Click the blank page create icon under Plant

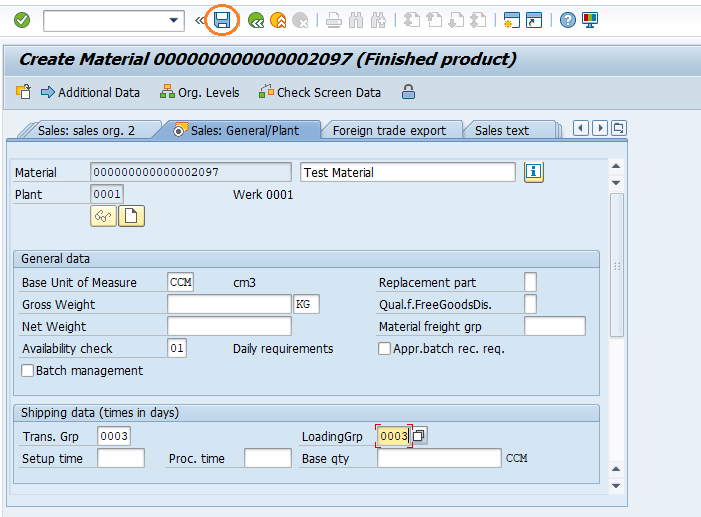tap(131, 216)
